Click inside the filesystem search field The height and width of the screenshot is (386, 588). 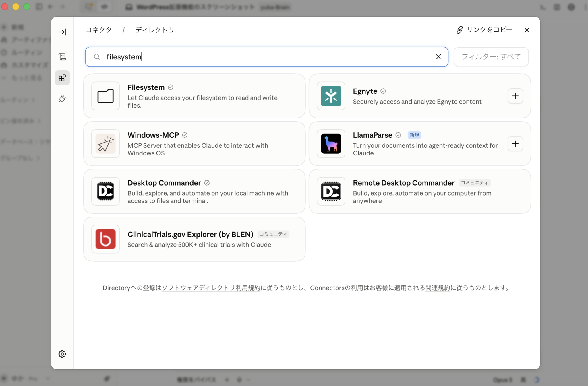pyautogui.click(x=266, y=57)
